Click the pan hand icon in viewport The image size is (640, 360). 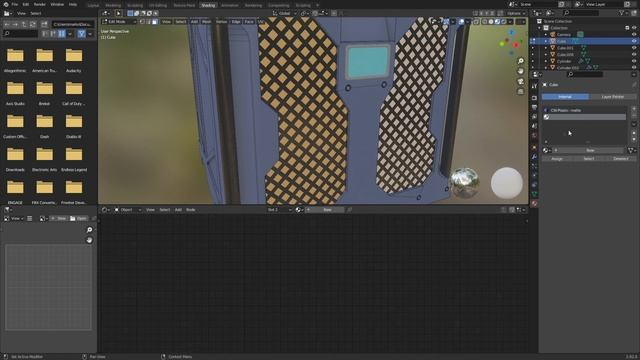520,71
